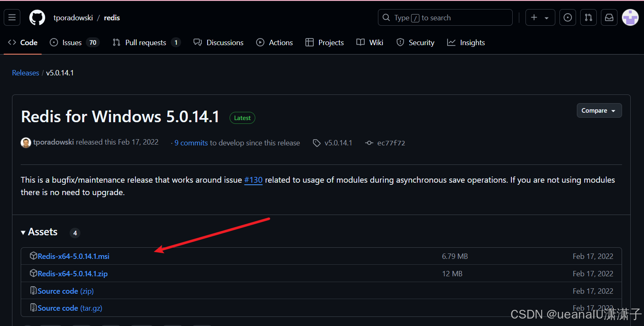This screenshot has width=644, height=326.
Task: Switch to the Issues tab
Action: click(x=75, y=42)
